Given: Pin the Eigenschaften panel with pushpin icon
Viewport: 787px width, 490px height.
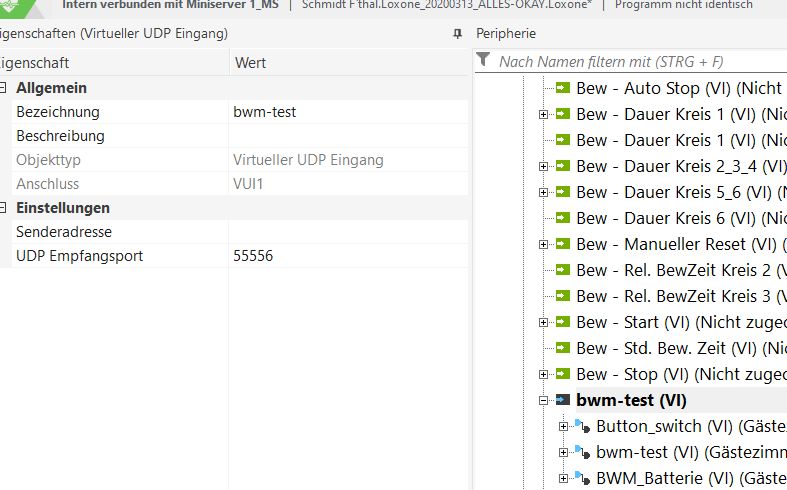Looking at the screenshot, I should (x=457, y=34).
